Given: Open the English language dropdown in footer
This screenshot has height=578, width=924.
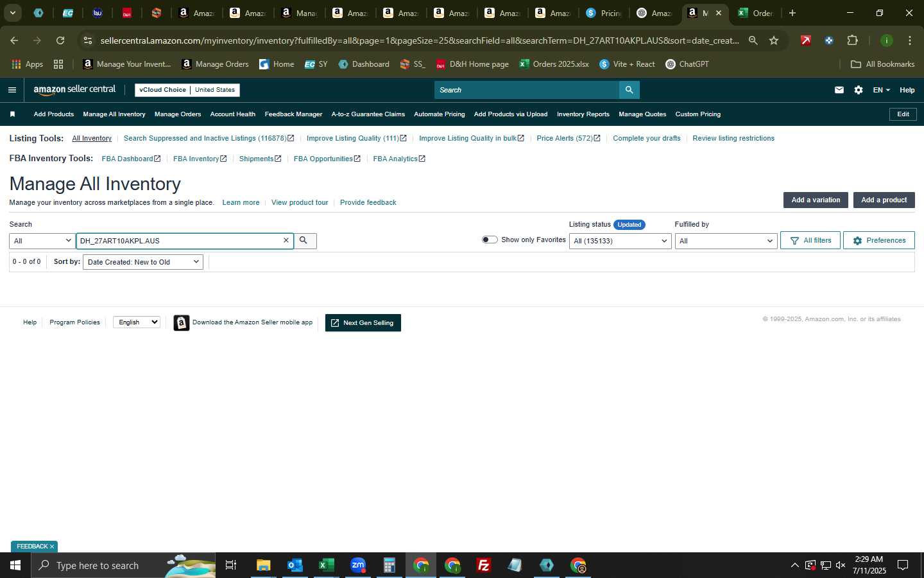Looking at the screenshot, I should [137, 322].
